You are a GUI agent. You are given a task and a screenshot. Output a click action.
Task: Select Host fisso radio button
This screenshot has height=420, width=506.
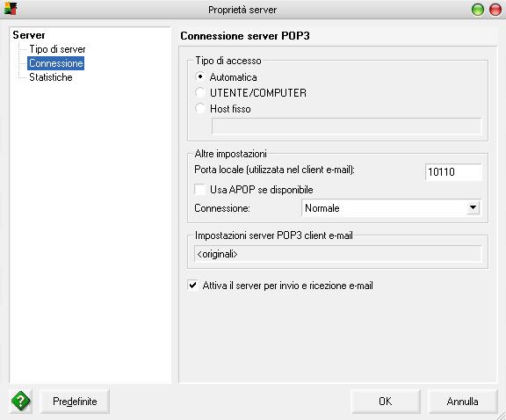[200, 108]
